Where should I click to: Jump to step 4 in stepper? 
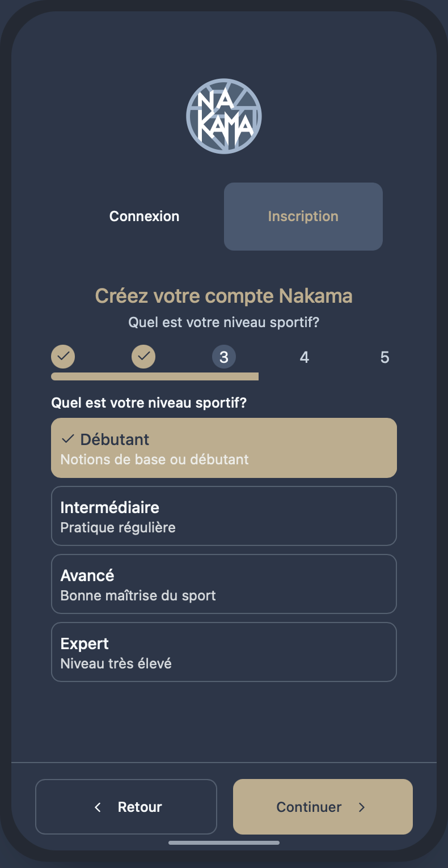point(305,357)
